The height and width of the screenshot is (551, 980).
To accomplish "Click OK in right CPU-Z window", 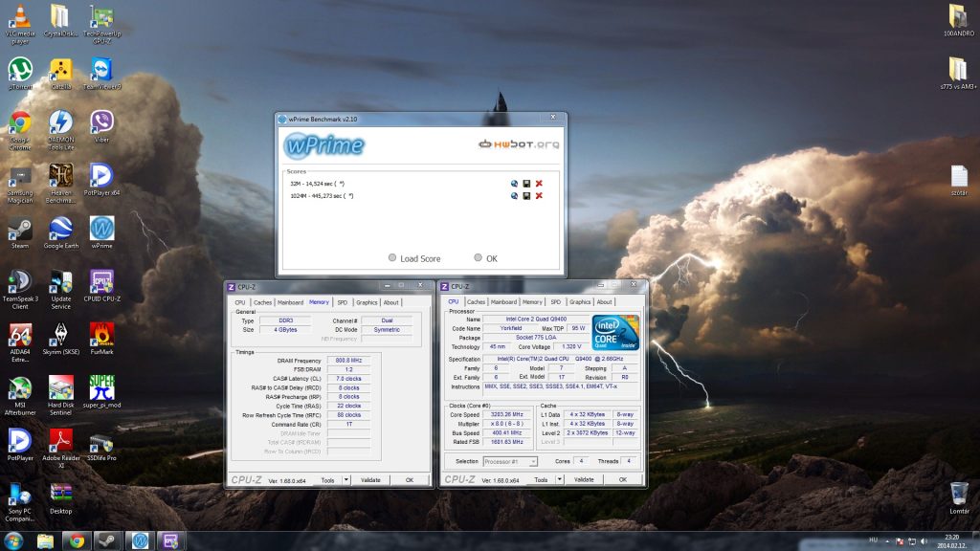I will coord(622,480).
